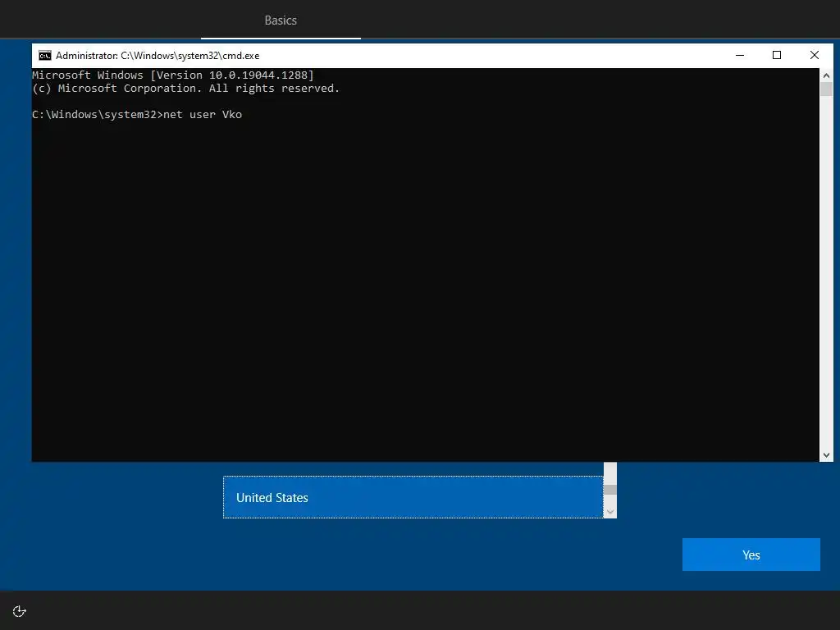Click the 'net user Vko' command line
Image resolution: width=840 pixels, height=630 pixels.
click(137, 115)
